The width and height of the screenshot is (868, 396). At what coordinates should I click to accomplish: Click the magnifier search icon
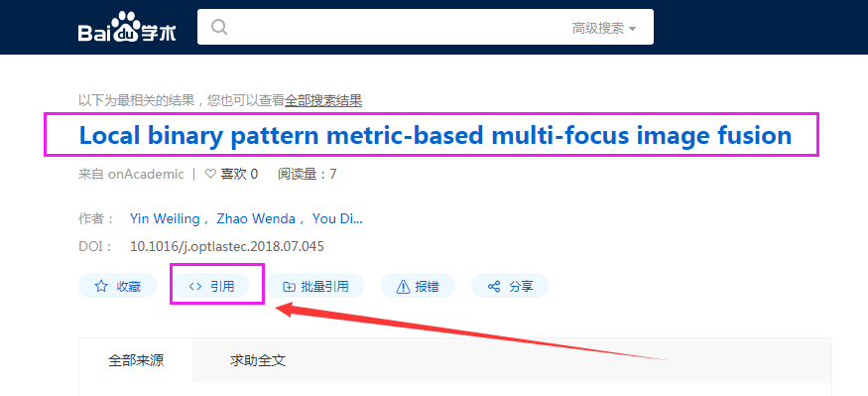coord(219,27)
